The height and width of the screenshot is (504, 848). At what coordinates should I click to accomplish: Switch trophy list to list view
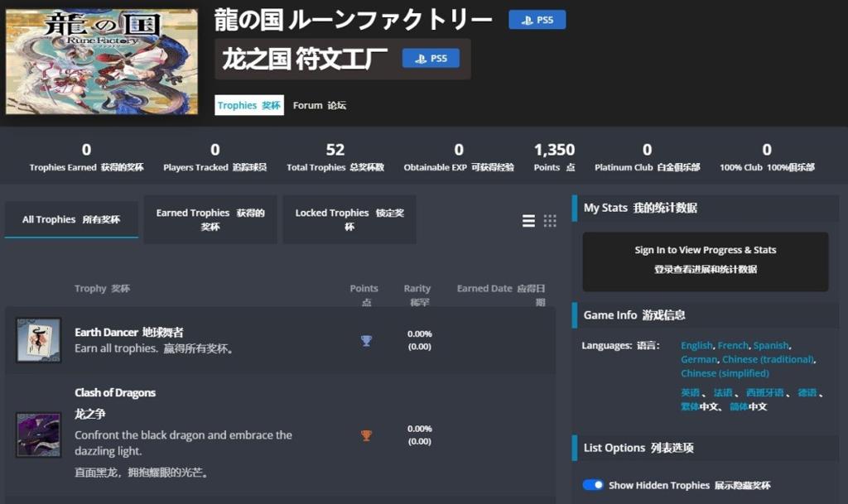(x=528, y=221)
